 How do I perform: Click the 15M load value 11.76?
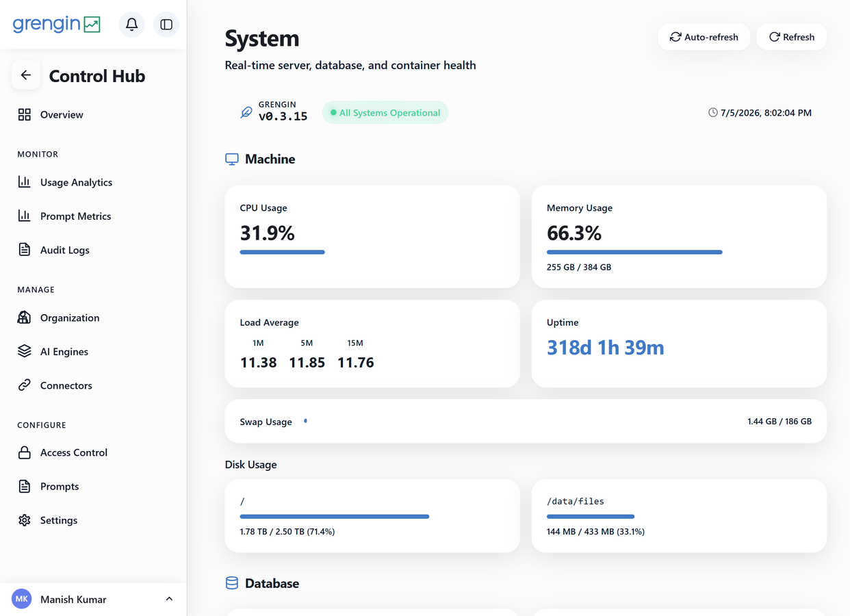[x=355, y=363]
